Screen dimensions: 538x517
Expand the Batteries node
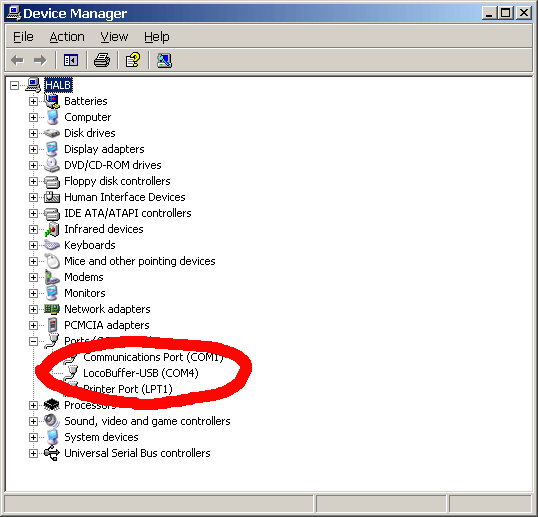[x=33, y=101]
